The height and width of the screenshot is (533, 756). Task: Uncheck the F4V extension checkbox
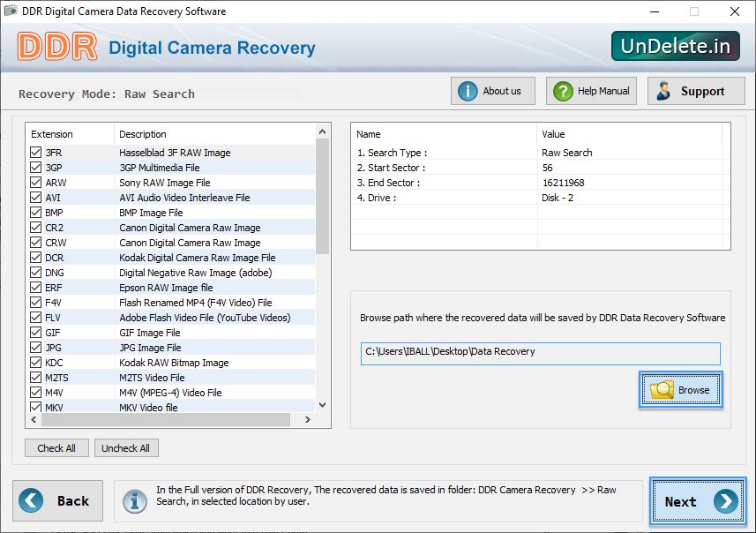35,302
